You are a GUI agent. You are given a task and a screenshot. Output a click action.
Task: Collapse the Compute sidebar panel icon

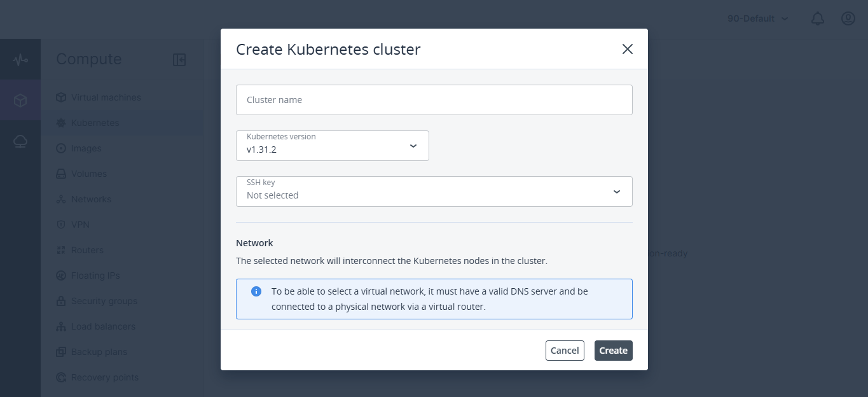(179, 60)
